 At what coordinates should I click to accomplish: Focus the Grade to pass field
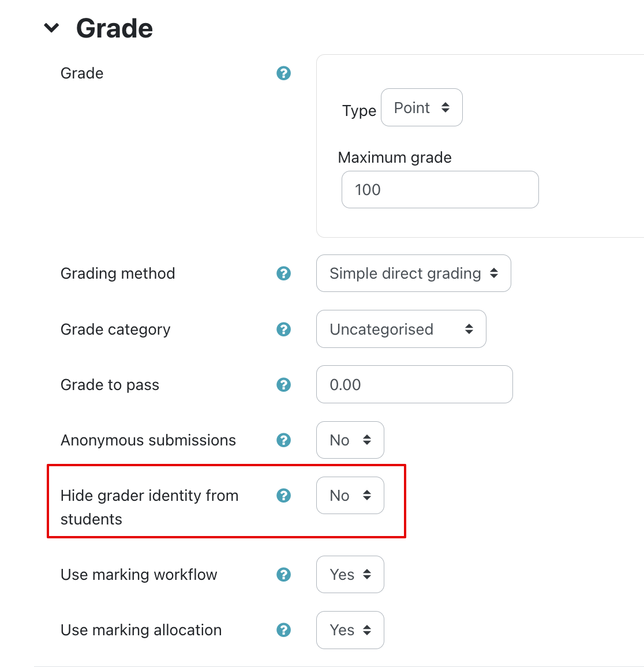pyautogui.click(x=414, y=385)
